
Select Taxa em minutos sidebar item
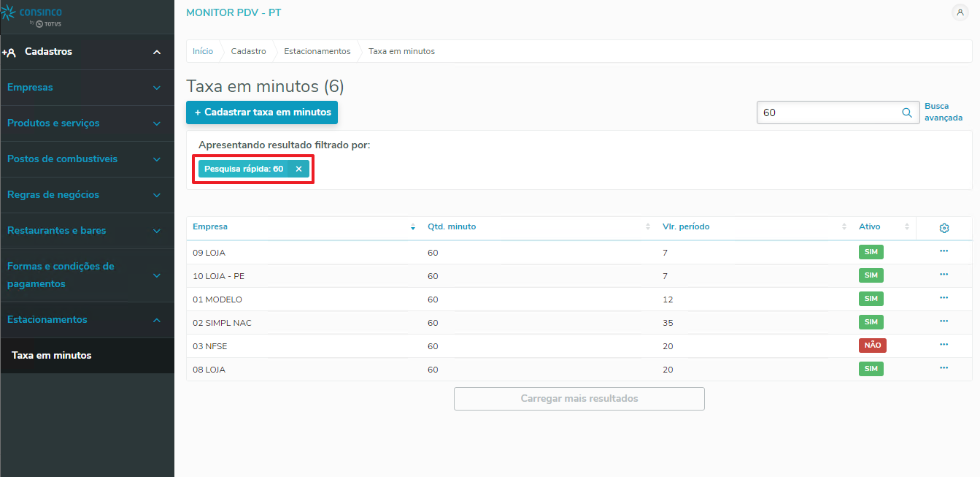coord(87,356)
